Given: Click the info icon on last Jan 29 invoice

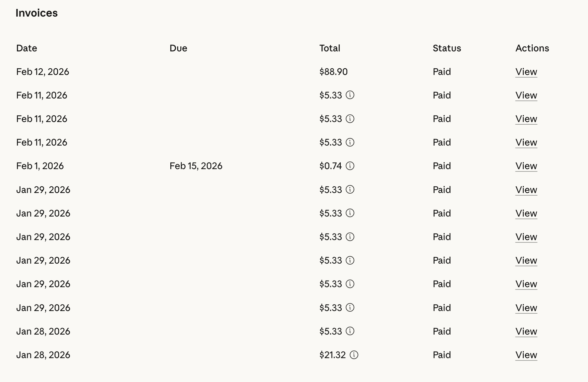Looking at the screenshot, I should pyautogui.click(x=350, y=308).
